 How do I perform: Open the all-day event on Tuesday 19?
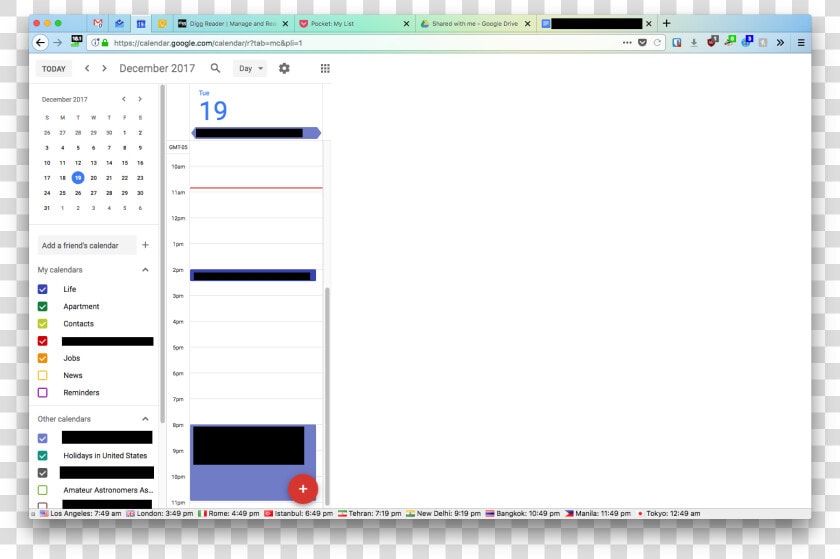click(x=256, y=133)
